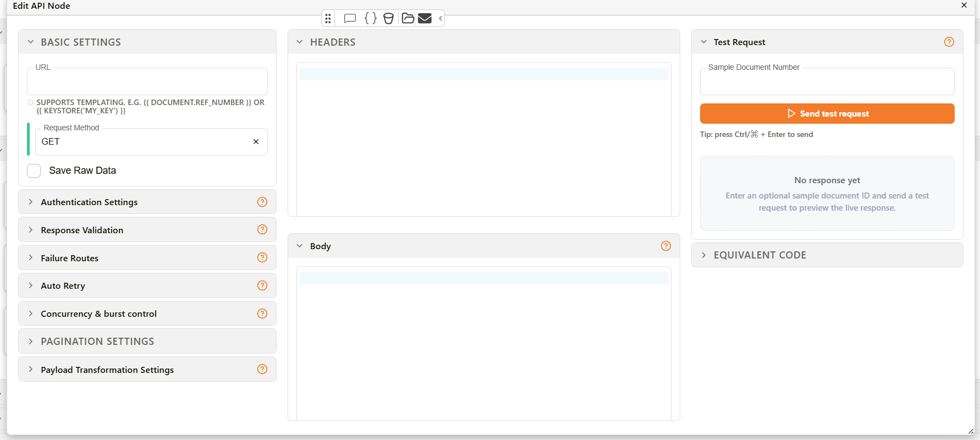
Task: Open help for Concurrency & burst control
Action: [x=262, y=313]
